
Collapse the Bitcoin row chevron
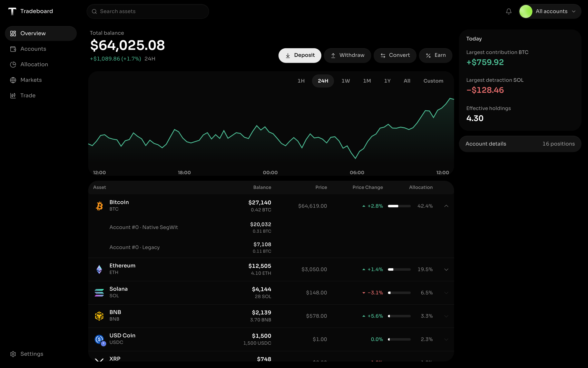coord(446,206)
